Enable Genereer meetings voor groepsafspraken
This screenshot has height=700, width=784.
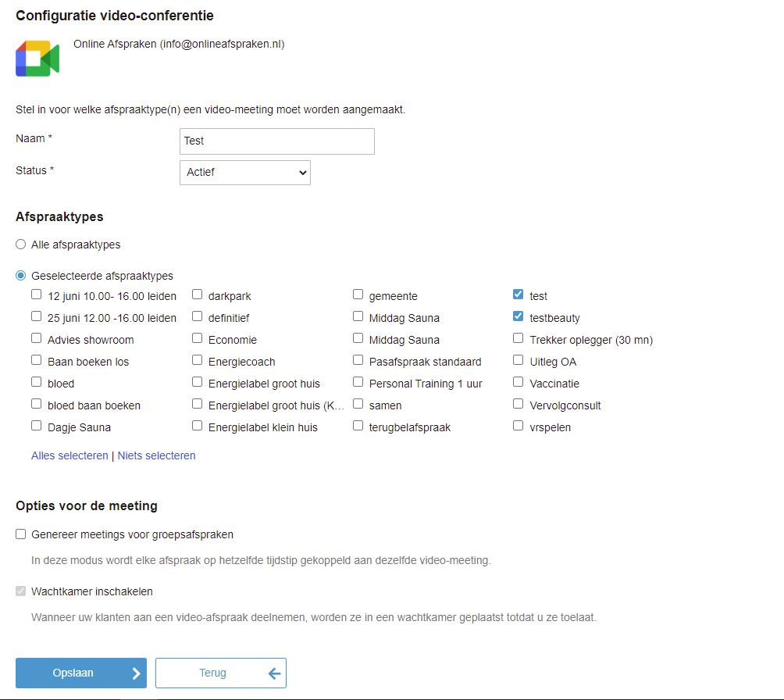21,534
